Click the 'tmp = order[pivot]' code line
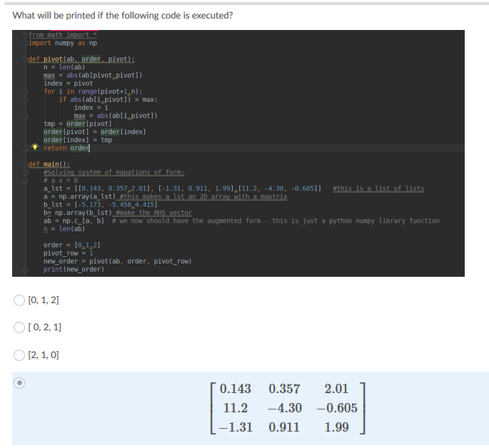 [78, 123]
